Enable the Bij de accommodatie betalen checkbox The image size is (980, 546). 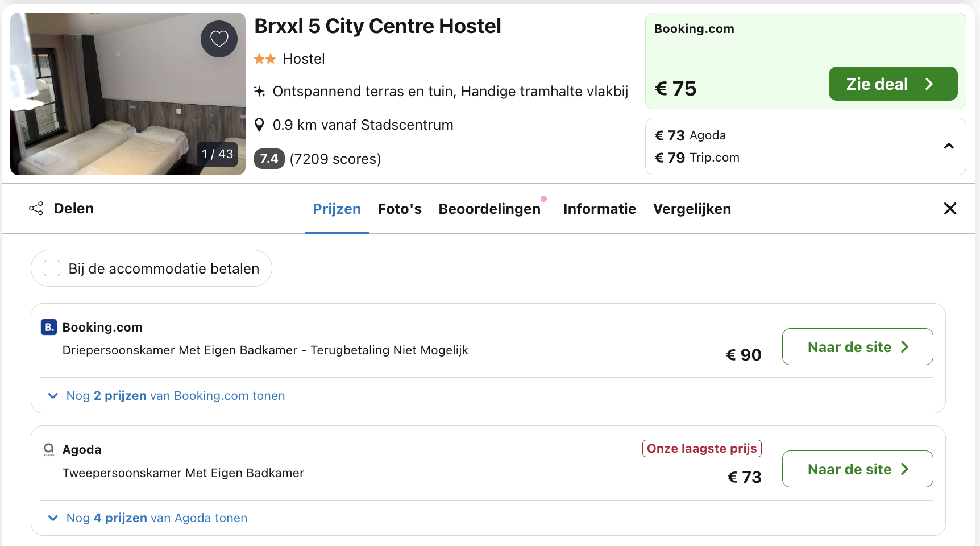click(x=52, y=267)
